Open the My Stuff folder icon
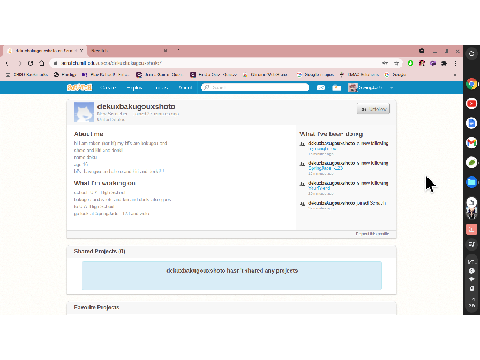 337,88
